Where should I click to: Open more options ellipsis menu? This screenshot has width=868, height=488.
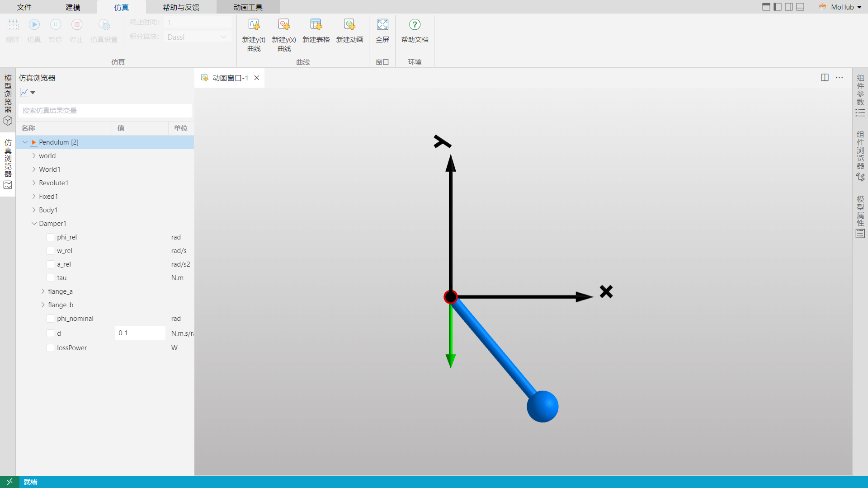tap(839, 78)
